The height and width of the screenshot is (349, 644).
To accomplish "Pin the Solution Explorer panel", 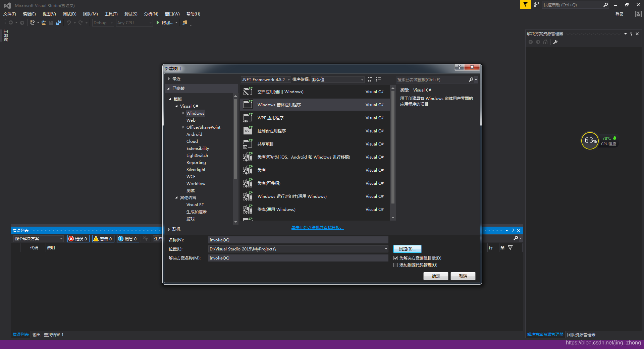I will tap(631, 34).
